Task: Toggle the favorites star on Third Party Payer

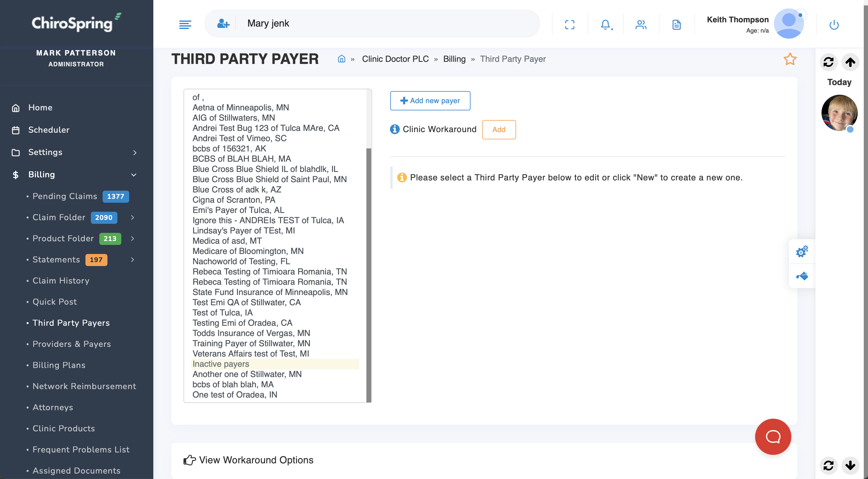Action: (790, 59)
